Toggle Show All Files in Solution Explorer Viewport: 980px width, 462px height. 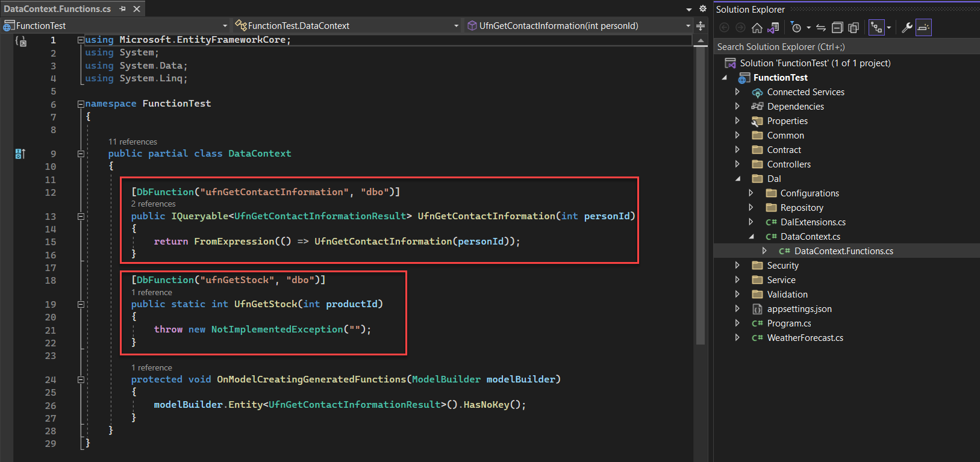854,28
